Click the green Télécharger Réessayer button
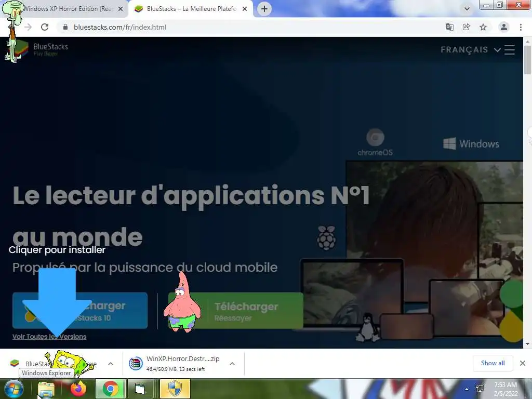This screenshot has width=532, height=399. coord(235,311)
